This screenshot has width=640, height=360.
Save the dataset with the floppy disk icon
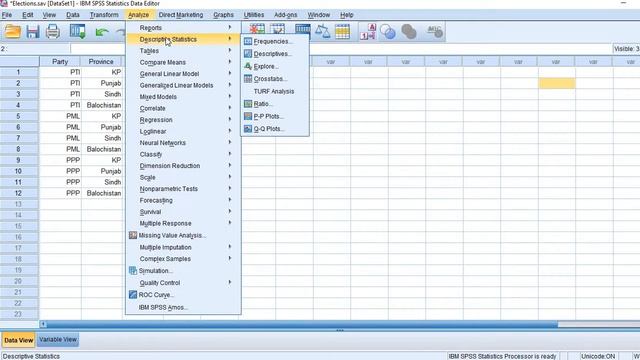pyautogui.click(x=33, y=31)
